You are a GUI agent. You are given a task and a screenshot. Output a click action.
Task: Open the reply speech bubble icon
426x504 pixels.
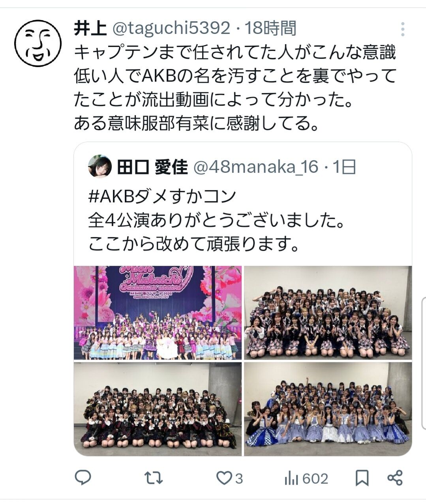(x=83, y=478)
